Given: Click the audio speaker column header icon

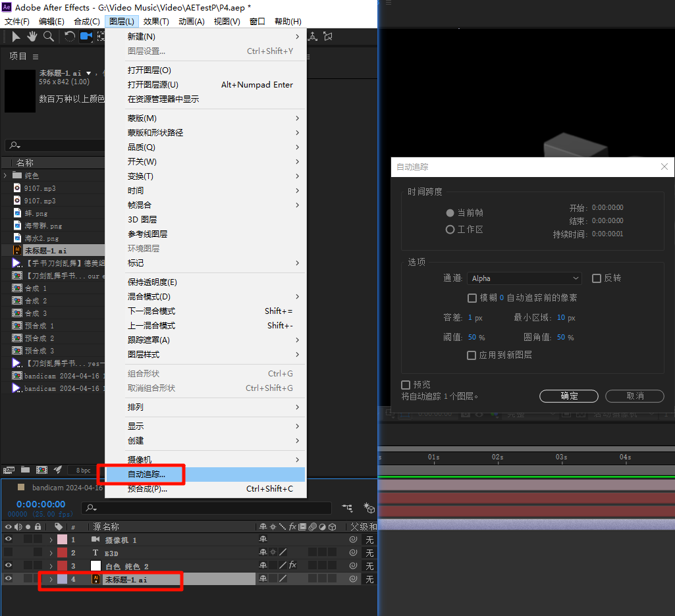Looking at the screenshot, I should coord(18,526).
